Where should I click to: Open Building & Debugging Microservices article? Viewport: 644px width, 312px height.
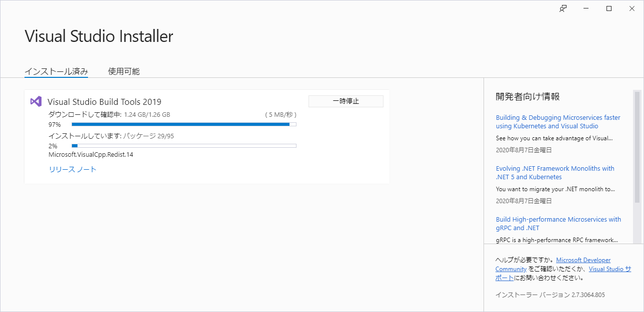pyautogui.click(x=558, y=122)
